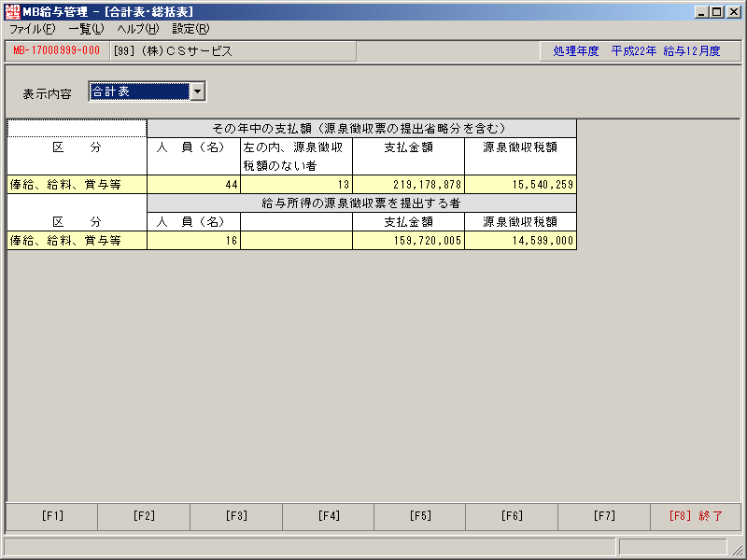Image resolution: width=747 pixels, height=560 pixels.
Task: Select the 15,540,259 源泉徴収税額 cell
Action: (x=520, y=185)
